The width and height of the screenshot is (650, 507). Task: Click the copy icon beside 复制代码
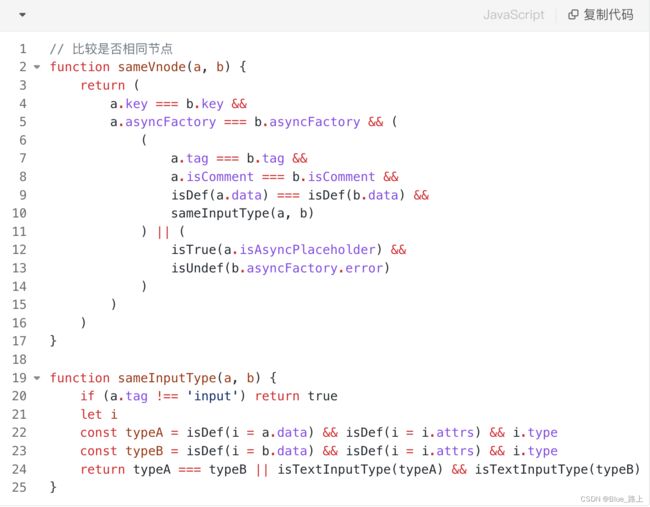point(573,15)
